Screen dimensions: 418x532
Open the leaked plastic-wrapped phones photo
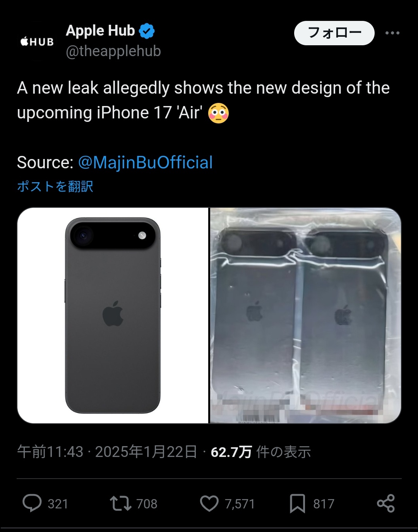click(305, 315)
